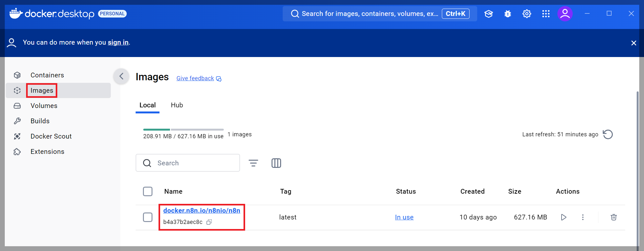Open the three-dot actions menu for n8n image
Viewport: 644px width, 251px height.
click(583, 217)
